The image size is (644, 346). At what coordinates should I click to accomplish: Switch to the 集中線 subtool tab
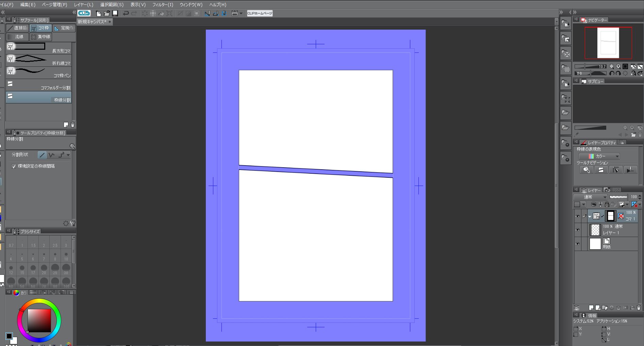click(x=40, y=37)
